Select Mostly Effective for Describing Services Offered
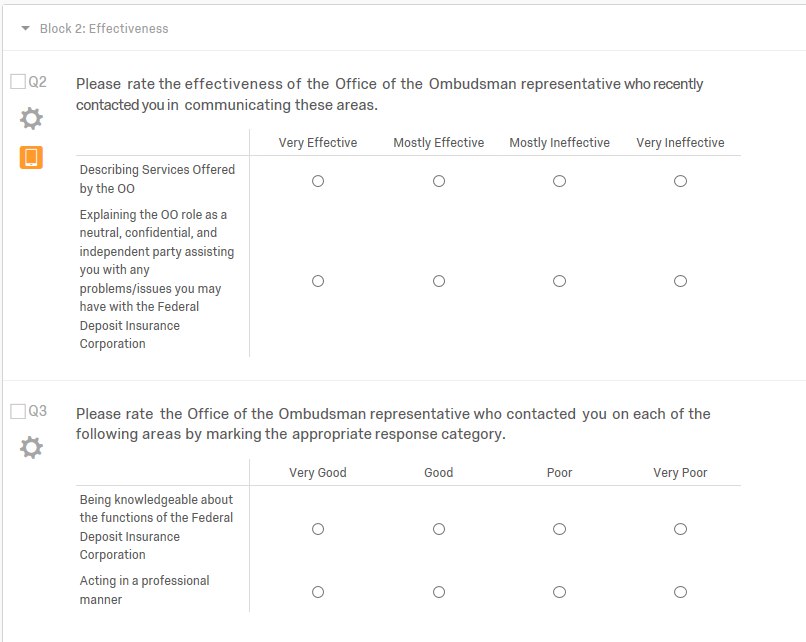 pos(439,181)
